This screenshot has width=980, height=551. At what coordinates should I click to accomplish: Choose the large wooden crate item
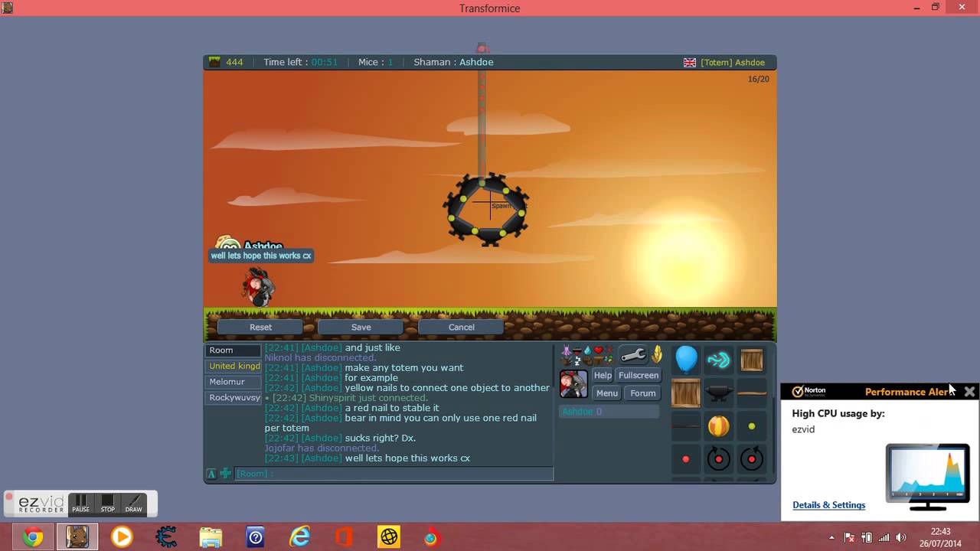click(686, 393)
